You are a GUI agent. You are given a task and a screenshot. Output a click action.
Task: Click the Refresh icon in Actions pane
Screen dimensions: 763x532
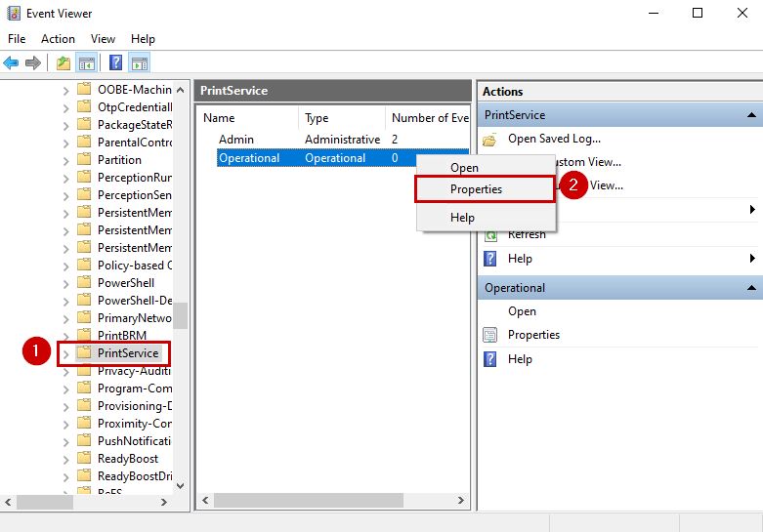(x=490, y=236)
